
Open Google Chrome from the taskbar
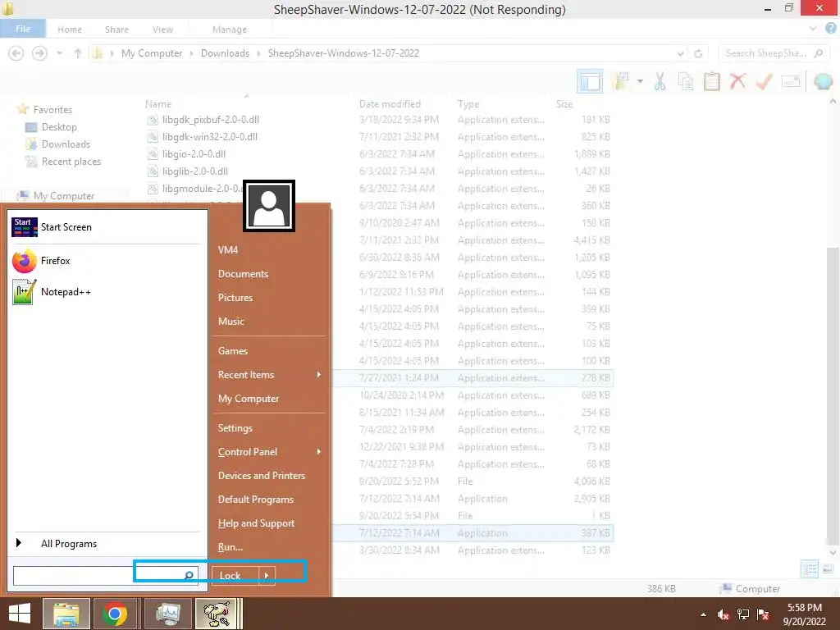pyautogui.click(x=115, y=614)
